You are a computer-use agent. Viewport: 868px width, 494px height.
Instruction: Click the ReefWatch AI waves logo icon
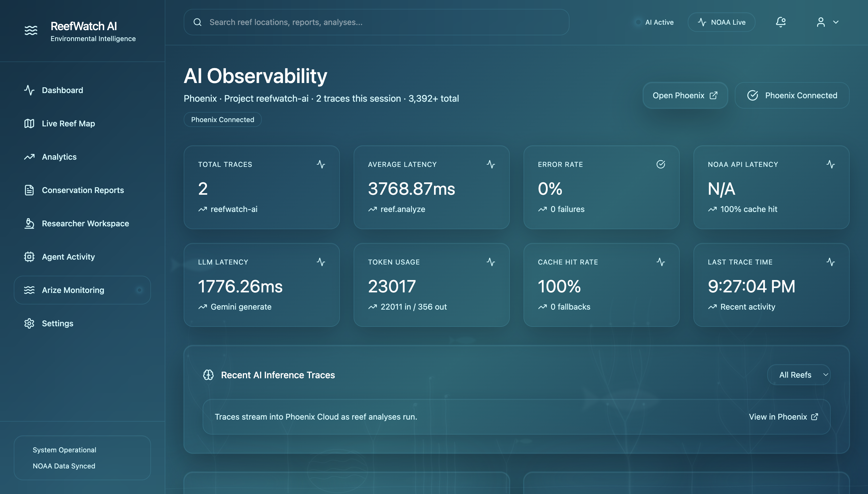tap(31, 30)
